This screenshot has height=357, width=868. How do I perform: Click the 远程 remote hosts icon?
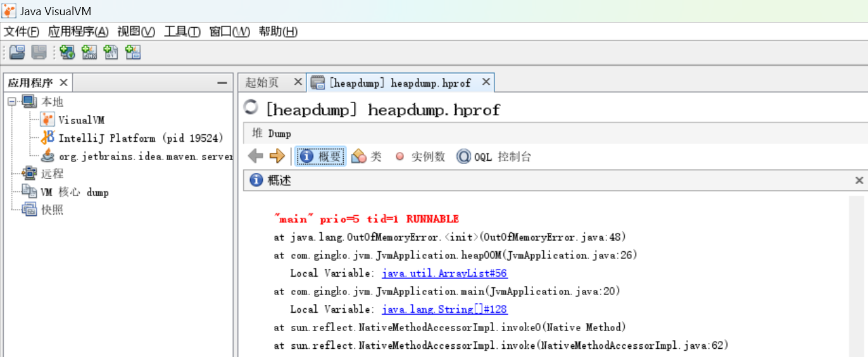click(29, 173)
